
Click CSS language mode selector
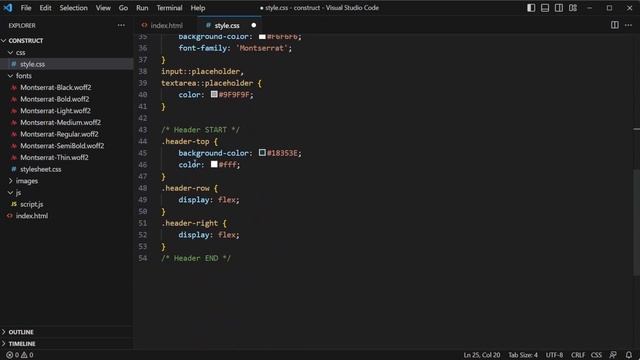pos(596,355)
